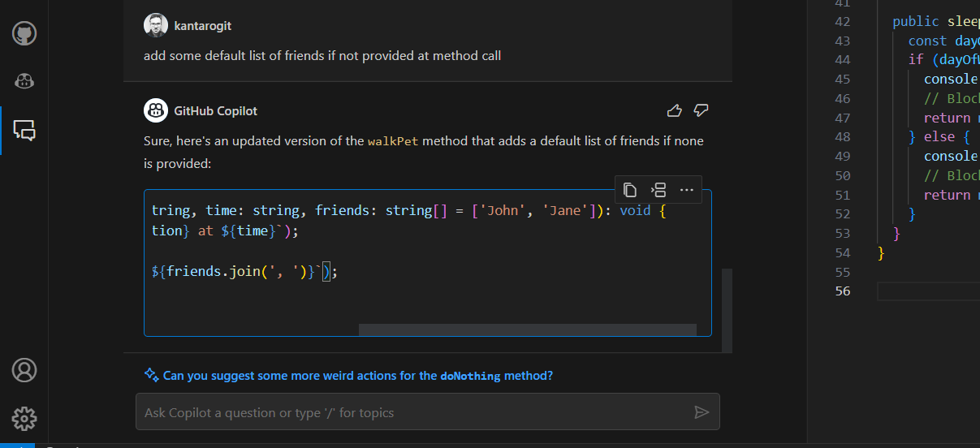Open the Copilot icon in the activity bar
Viewport: 980px width, 448px height.
pos(24,81)
